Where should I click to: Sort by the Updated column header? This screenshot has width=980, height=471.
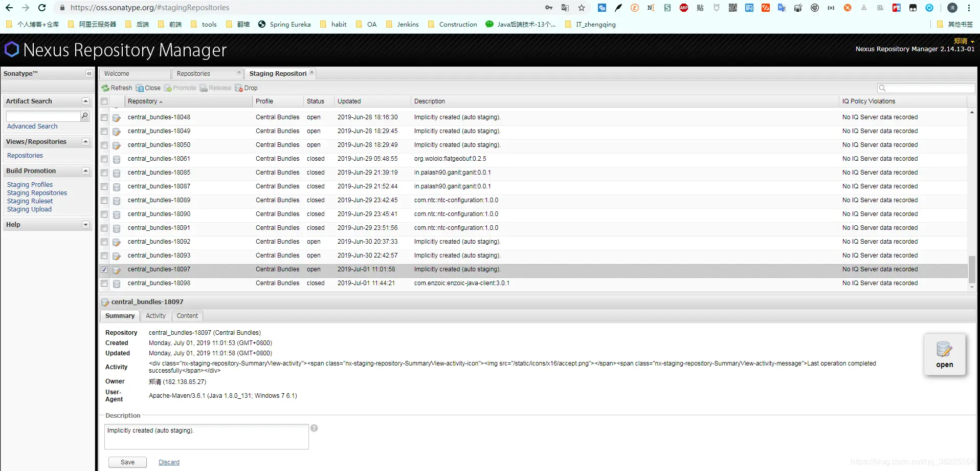(x=372, y=101)
